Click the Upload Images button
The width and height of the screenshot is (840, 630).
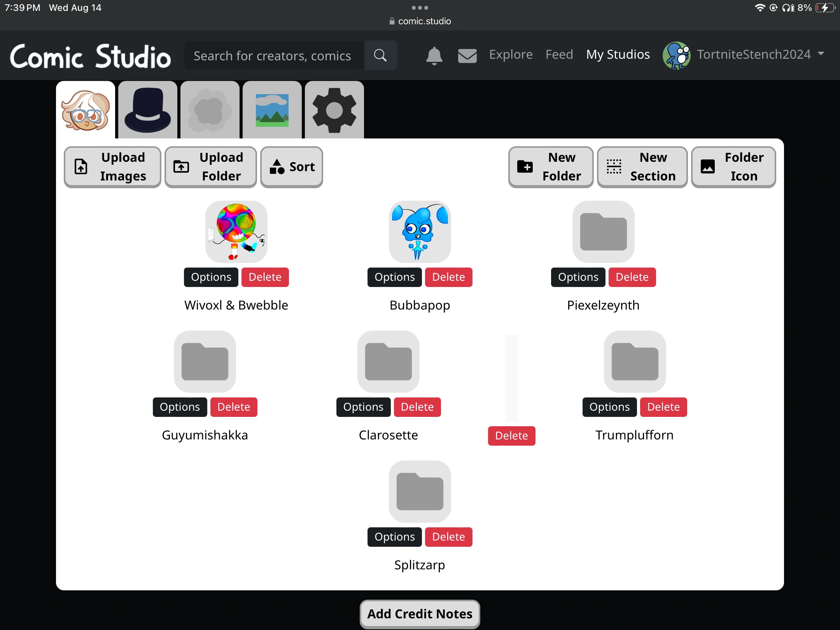tap(112, 167)
